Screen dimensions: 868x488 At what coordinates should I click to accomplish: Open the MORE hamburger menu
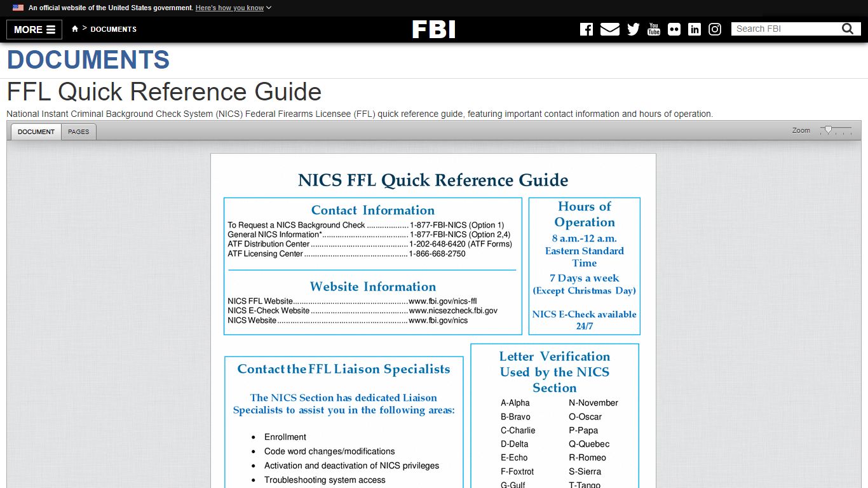click(x=34, y=29)
